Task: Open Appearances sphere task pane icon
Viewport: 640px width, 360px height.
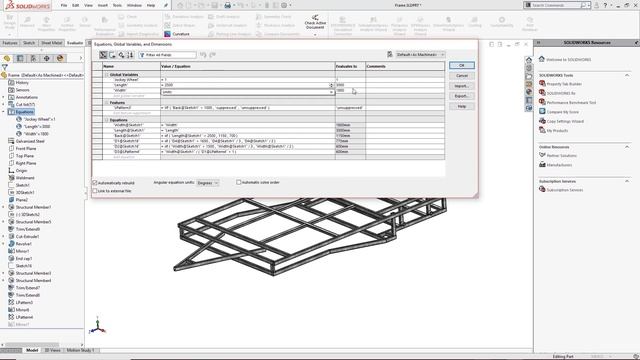Action: (529, 92)
